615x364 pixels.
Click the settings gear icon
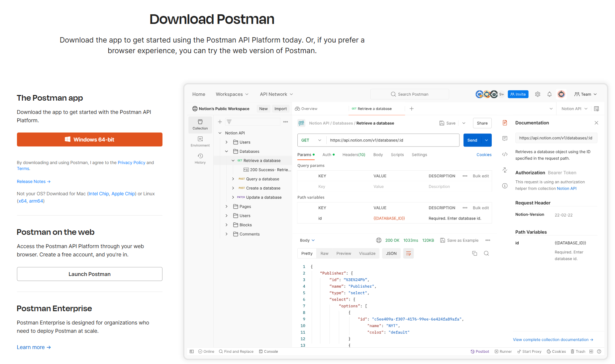(538, 94)
